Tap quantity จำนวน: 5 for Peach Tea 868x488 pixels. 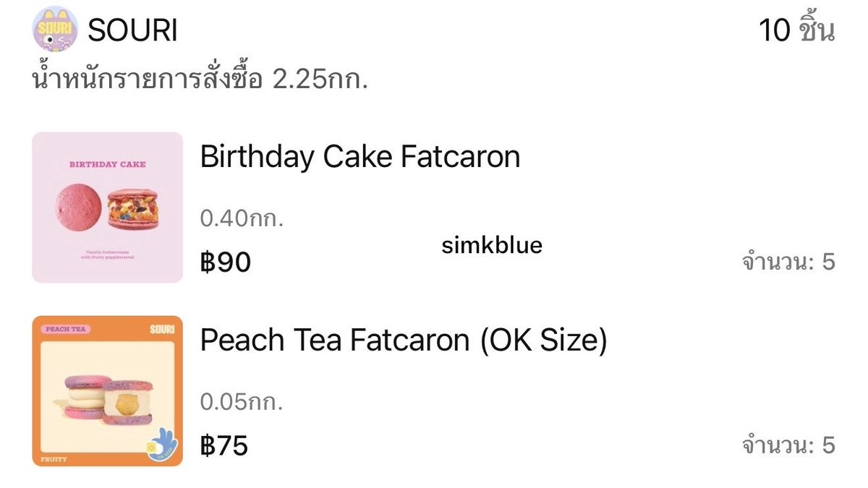788,445
